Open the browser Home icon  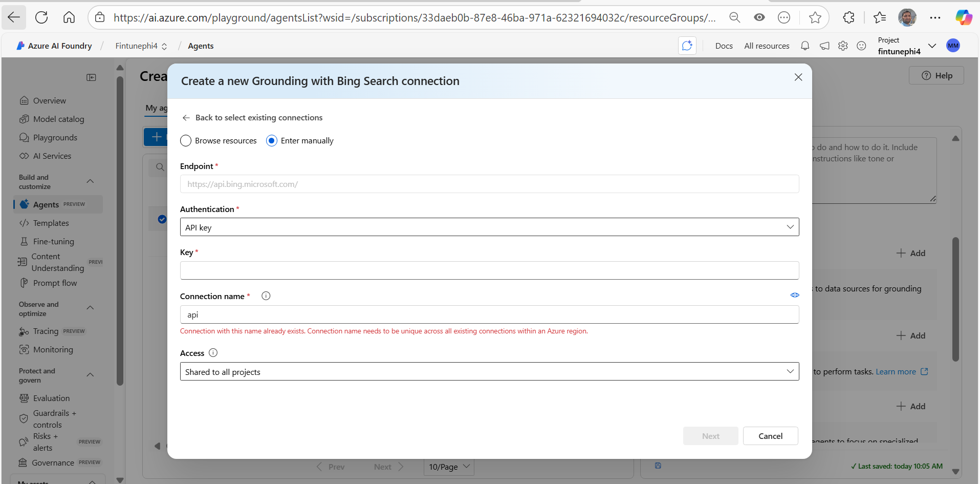(69, 17)
